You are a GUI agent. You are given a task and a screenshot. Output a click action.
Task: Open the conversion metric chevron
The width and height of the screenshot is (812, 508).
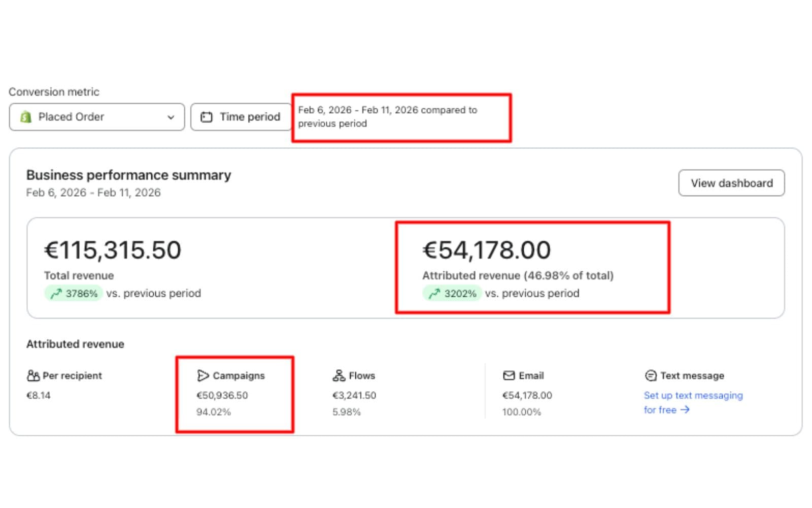coord(171,117)
